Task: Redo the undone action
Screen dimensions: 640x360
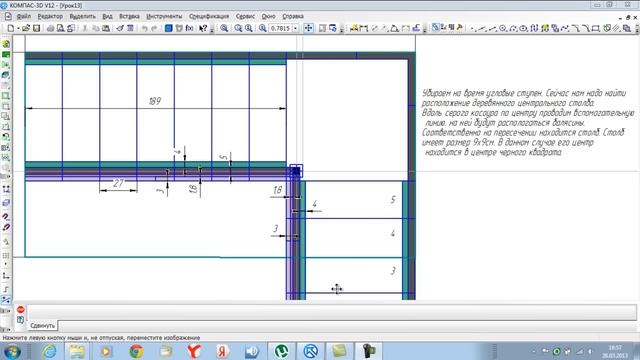Action: tap(154, 28)
